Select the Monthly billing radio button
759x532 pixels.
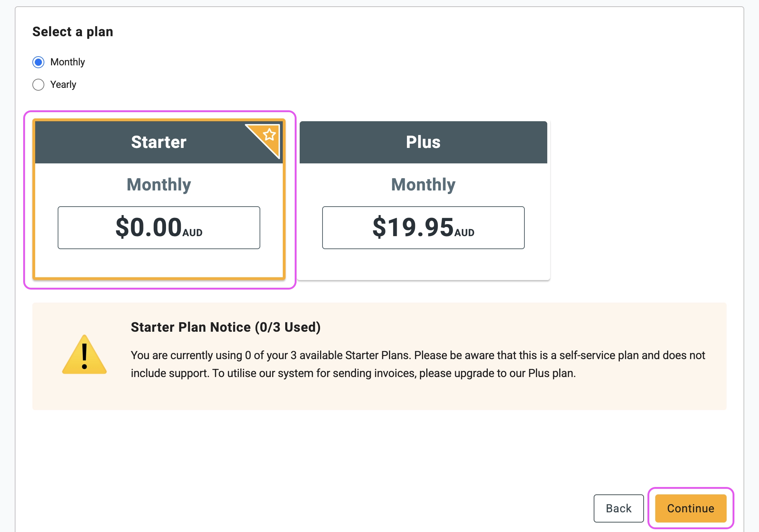click(x=38, y=62)
